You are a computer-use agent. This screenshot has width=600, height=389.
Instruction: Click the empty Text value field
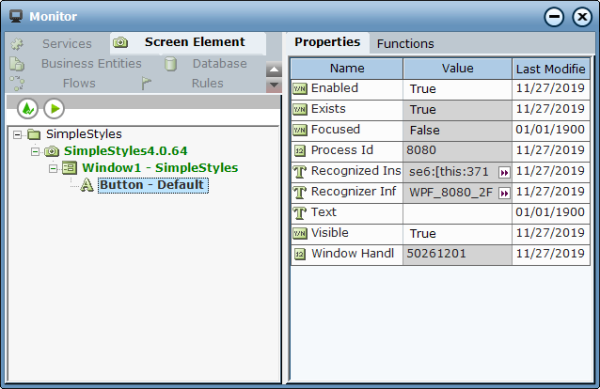457,213
